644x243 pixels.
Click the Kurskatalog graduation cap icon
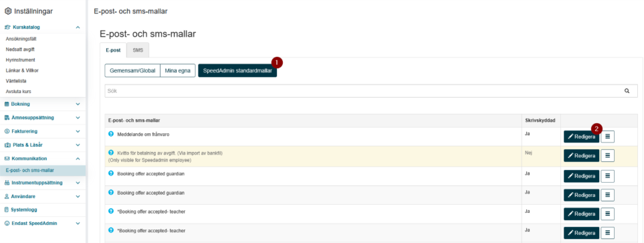(x=7, y=27)
